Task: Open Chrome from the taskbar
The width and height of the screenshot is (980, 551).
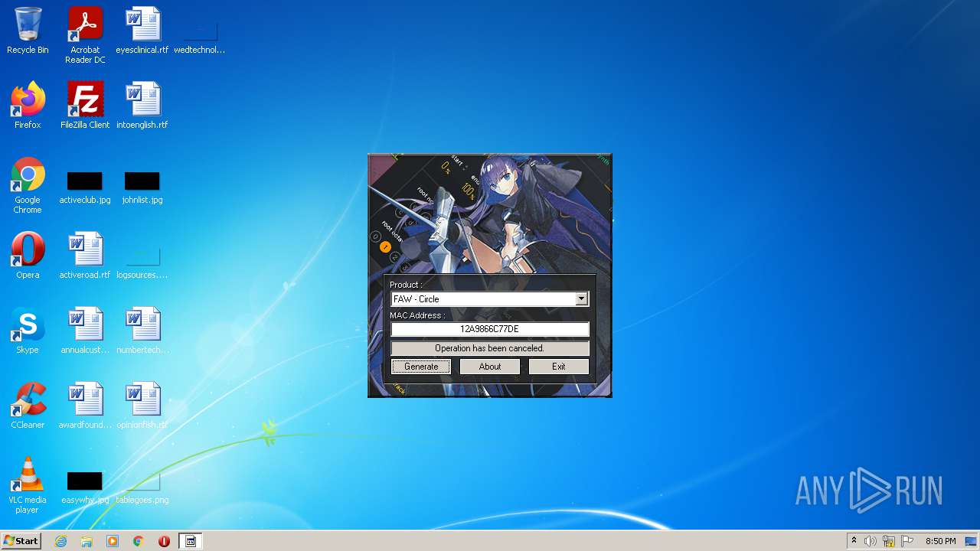Action: pos(139,541)
